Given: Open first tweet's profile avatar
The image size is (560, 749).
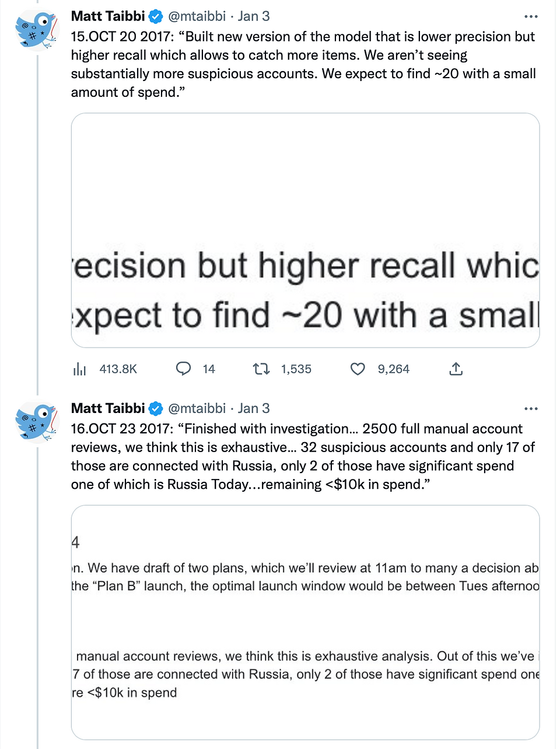Looking at the screenshot, I should [x=37, y=29].
